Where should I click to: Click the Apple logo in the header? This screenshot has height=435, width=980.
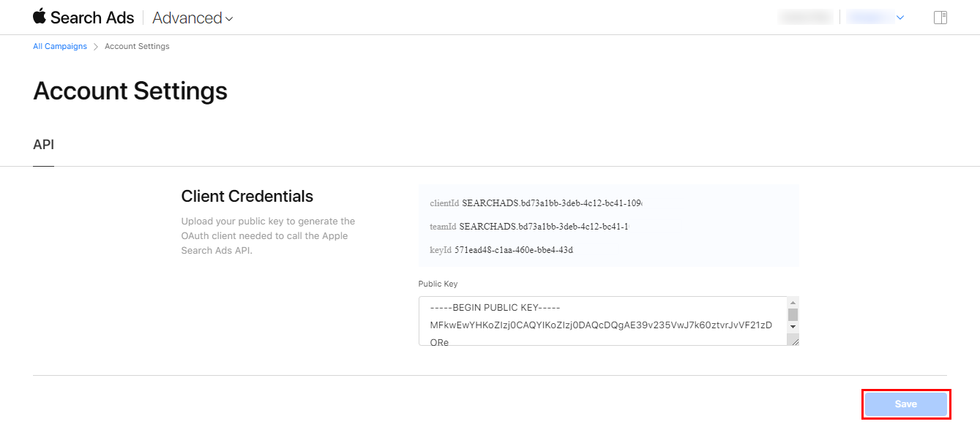tap(40, 17)
